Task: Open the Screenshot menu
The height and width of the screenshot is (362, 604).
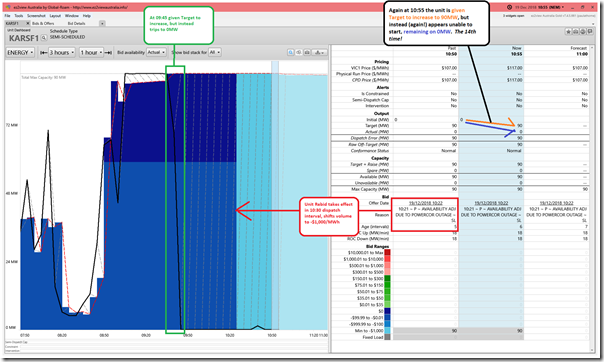Action: pyautogui.click(x=36, y=16)
